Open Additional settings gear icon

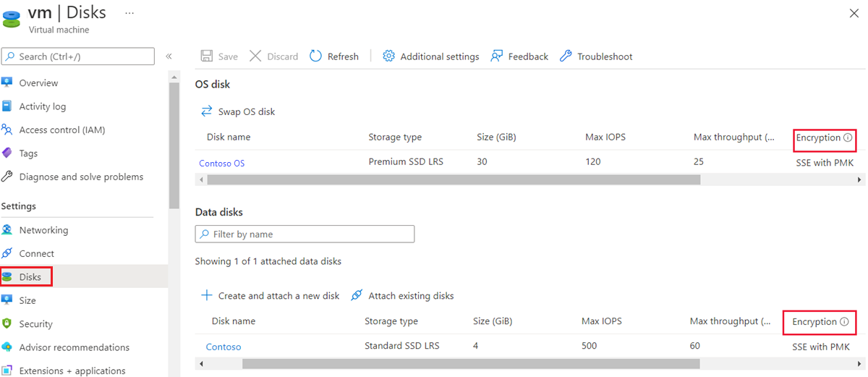coord(388,56)
